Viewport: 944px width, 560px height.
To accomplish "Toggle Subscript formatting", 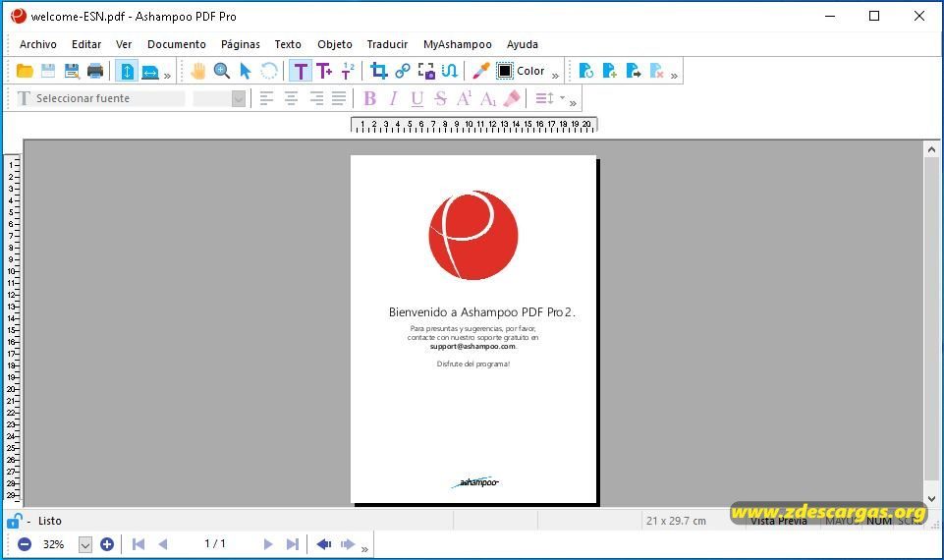I will coord(488,98).
